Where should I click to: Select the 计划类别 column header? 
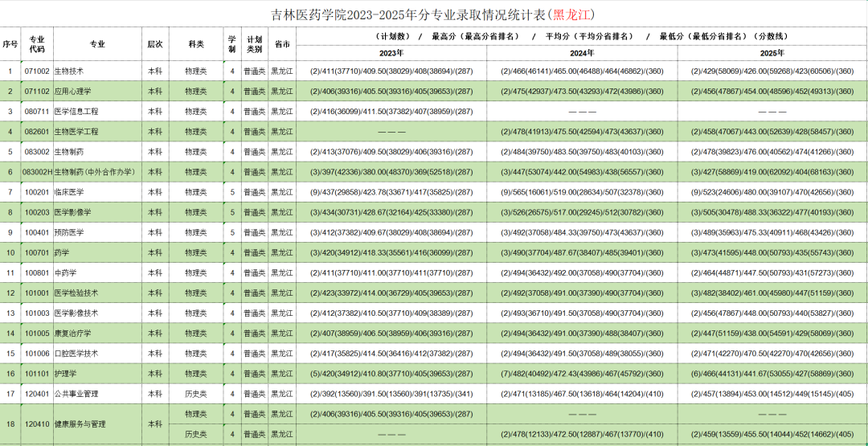click(255, 44)
